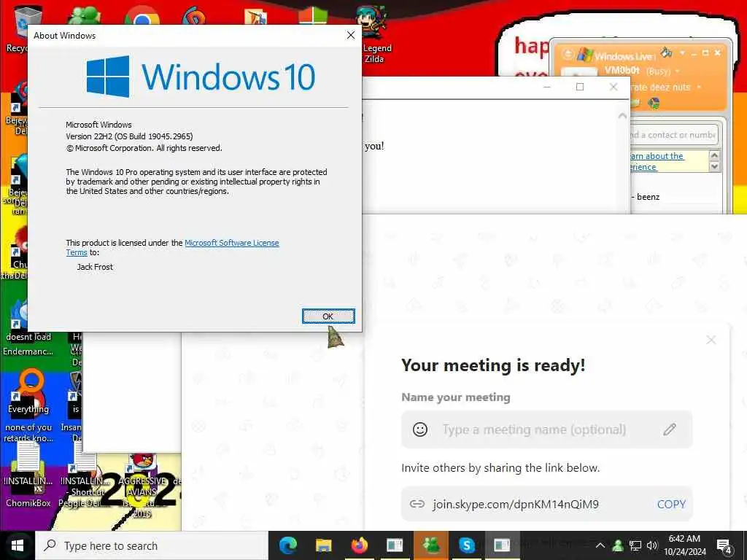Open the none of you desktop file
The width and height of the screenshot is (747, 560).
coord(28,432)
